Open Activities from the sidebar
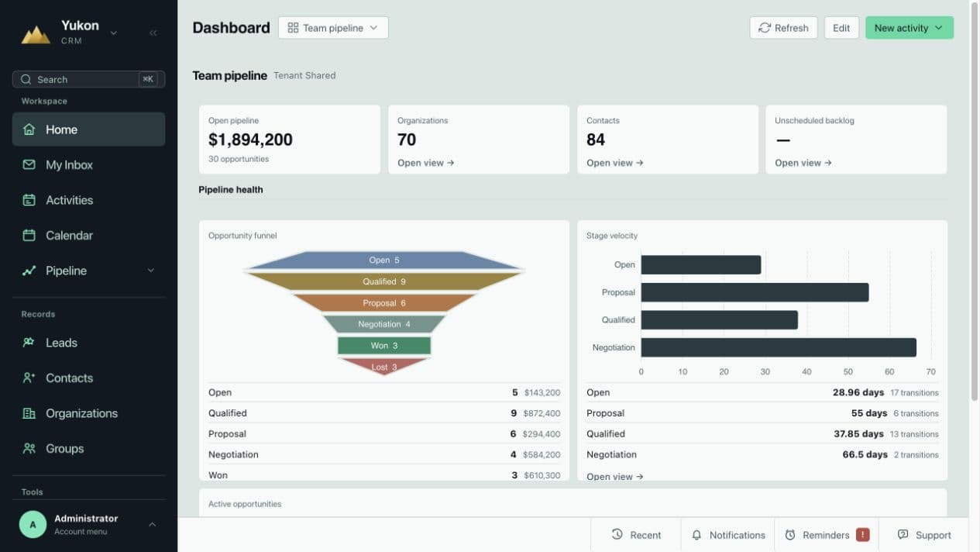 [88, 200]
